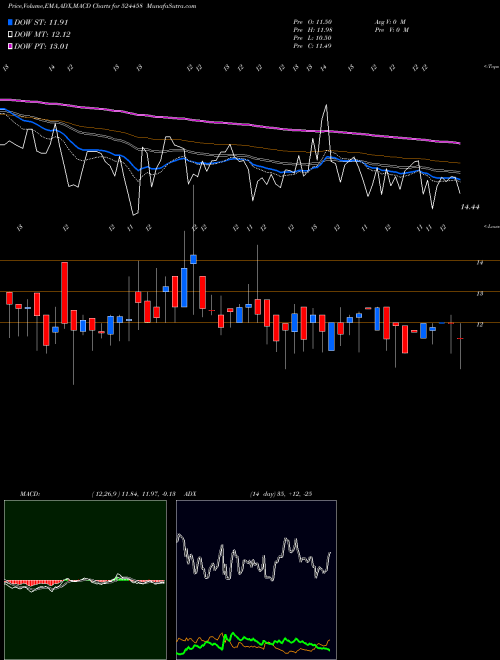
Task: Click the 'MACD:' panel heading
Action: pos(30,494)
